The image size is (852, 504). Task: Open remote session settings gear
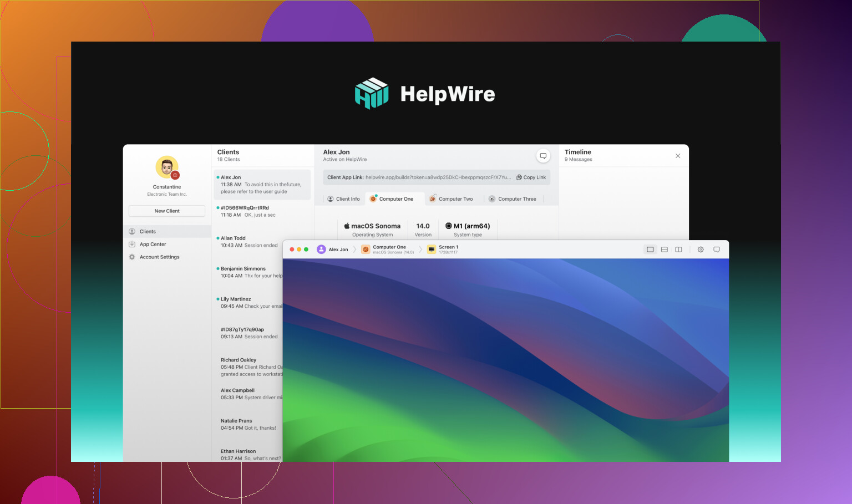pyautogui.click(x=701, y=250)
